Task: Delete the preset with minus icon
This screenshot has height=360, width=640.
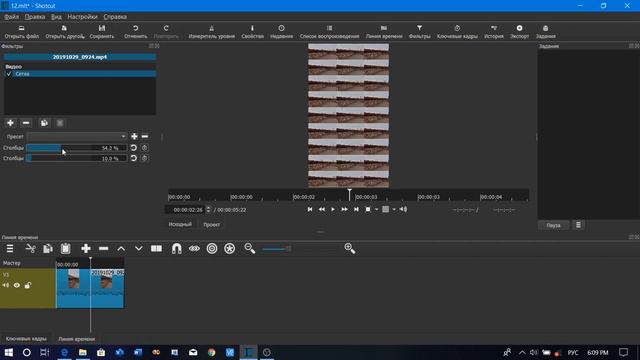Action: point(145,136)
